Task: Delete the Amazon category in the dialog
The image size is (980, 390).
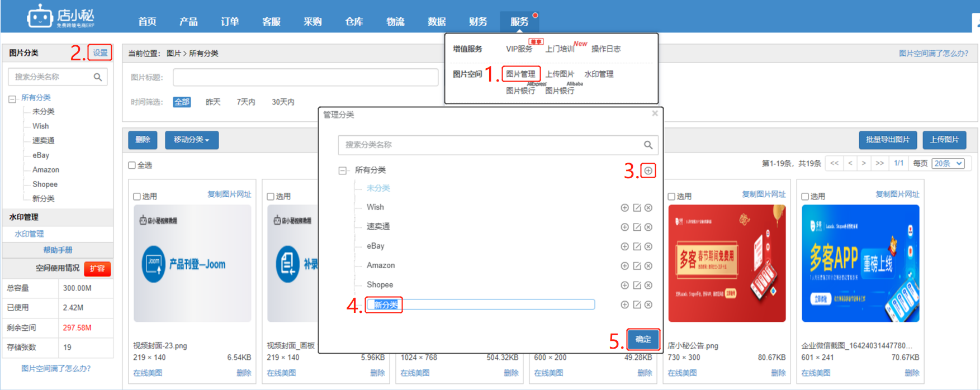Action: (x=648, y=266)
